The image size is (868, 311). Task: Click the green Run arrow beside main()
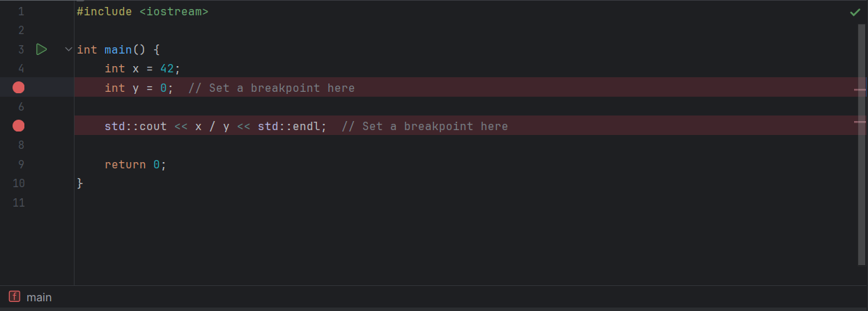(41, 49)
